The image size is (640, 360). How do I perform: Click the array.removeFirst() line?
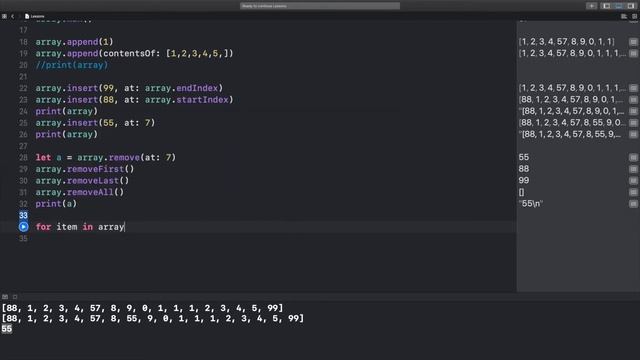[84, 169]
